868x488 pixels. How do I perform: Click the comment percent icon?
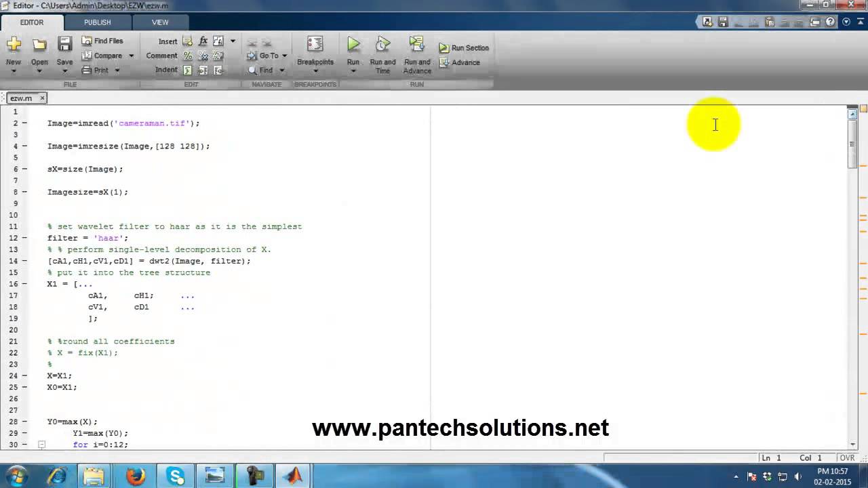188,56
